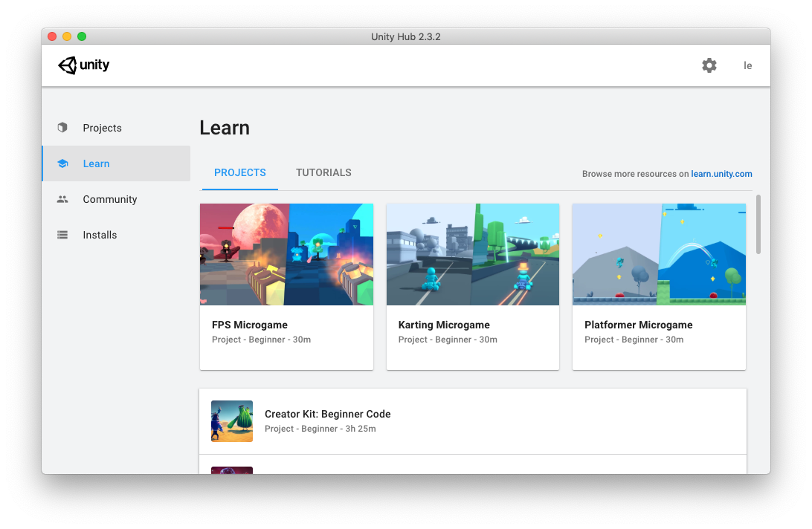812x529 pixels.
Task: Switch to the TUTORIALS tab
Action: 323,172
